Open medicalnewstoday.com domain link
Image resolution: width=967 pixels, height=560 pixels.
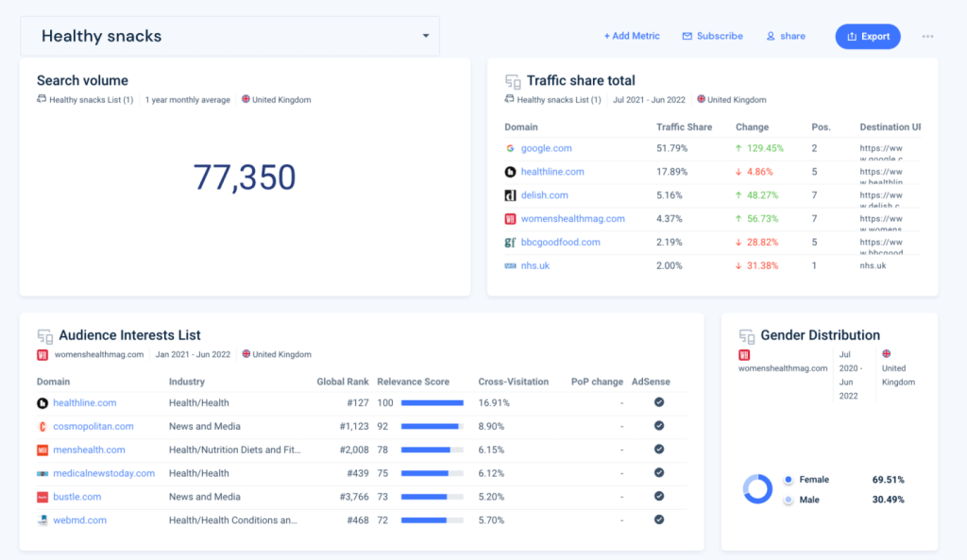tap(104, 474)
